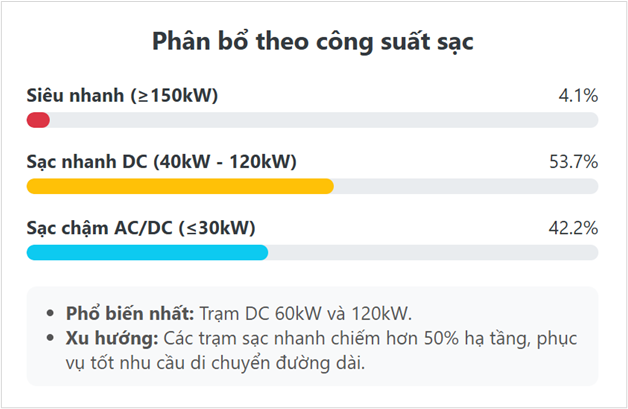Click the empty gray track of Siêu nhanh bar
The width and height of the screenshot is (628, 409).
point(322,120)
